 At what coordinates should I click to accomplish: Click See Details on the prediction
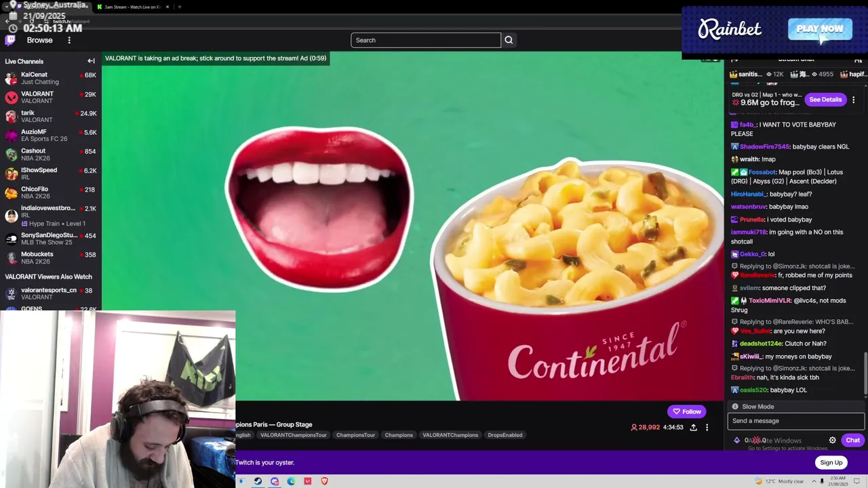point(825,100)
